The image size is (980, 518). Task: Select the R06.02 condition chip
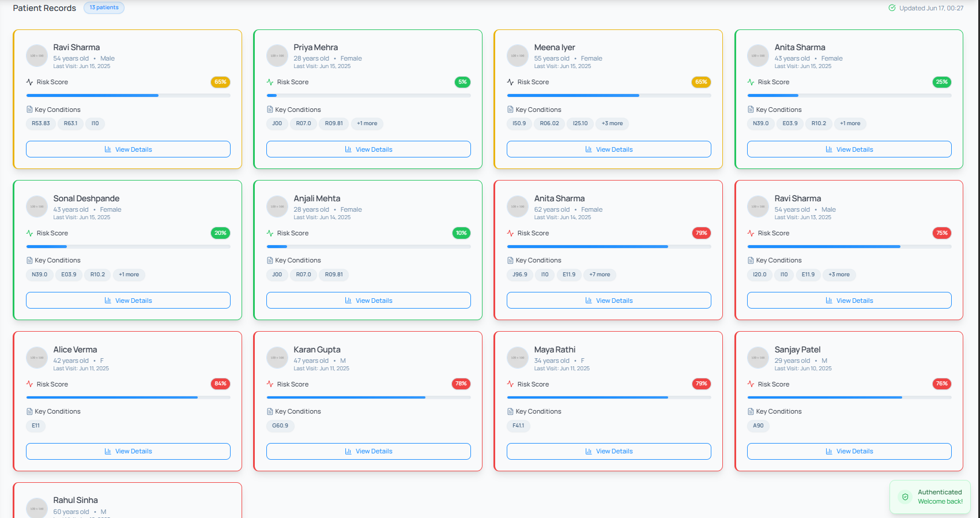click(x=549, y=123)
